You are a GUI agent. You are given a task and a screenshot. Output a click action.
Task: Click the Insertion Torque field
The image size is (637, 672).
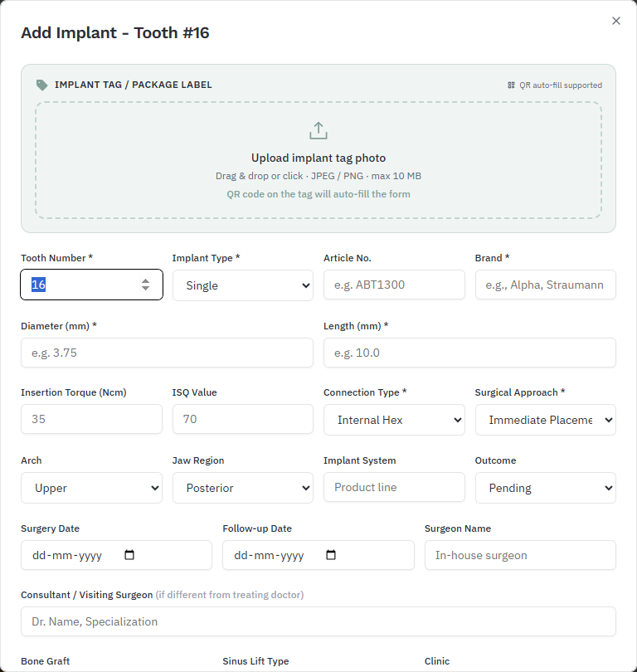[x=92, y=419]
